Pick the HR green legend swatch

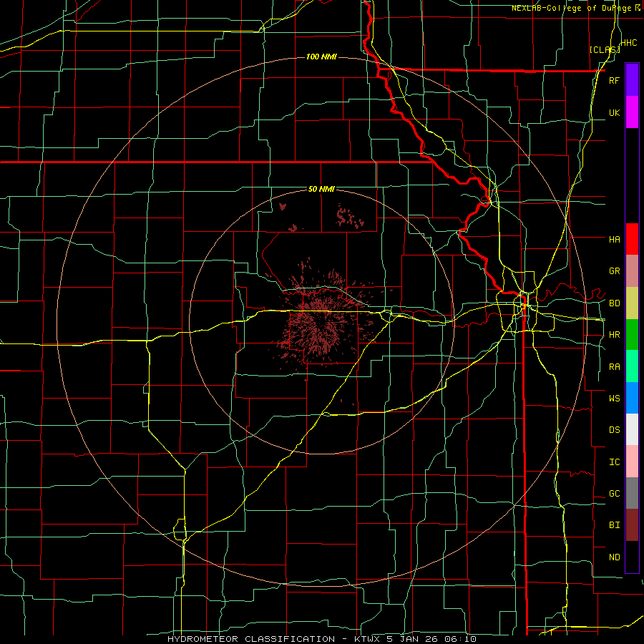[x=632, y=335]
